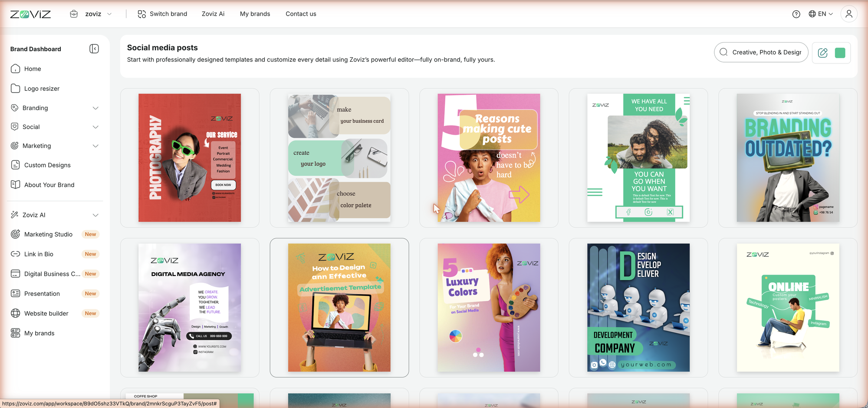Screen dimensions: 868x408
Task: Open the user profile icon
Action: 849,14
